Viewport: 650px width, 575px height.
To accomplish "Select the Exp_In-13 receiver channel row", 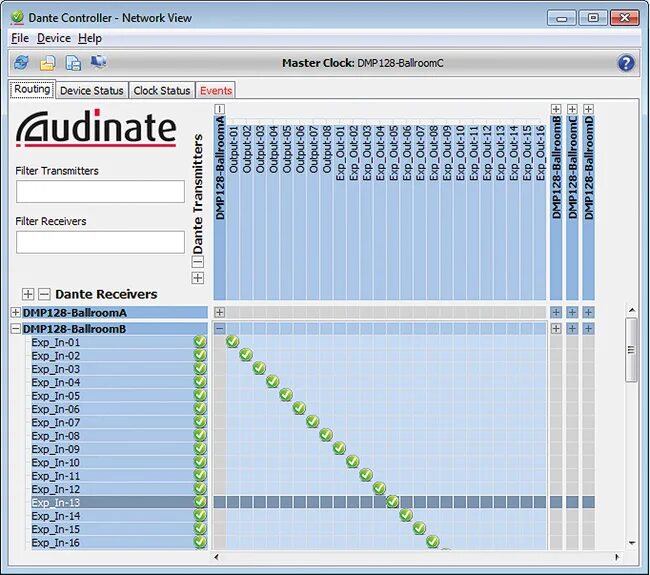I will point(119,502).
